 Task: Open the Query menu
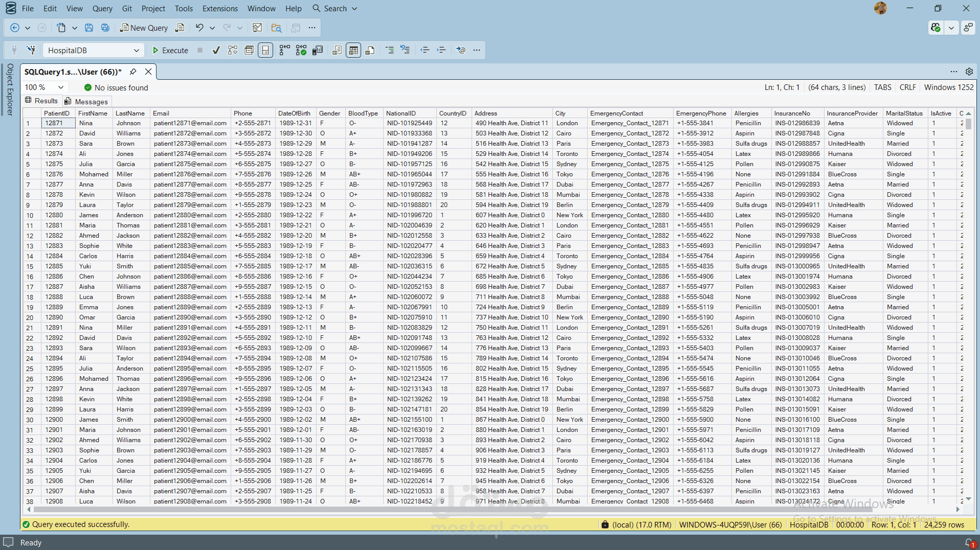102,9
